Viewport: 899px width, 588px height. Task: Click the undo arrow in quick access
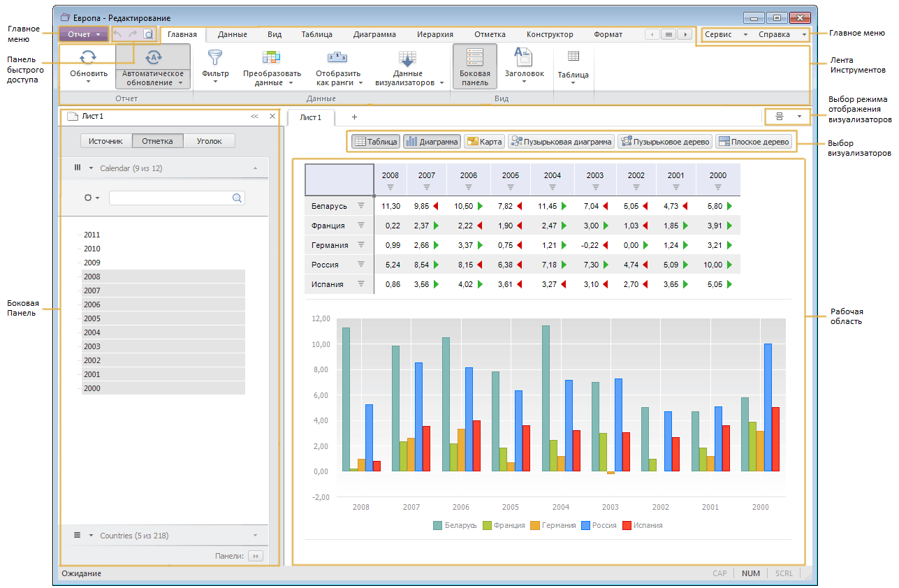pos(117,34)
